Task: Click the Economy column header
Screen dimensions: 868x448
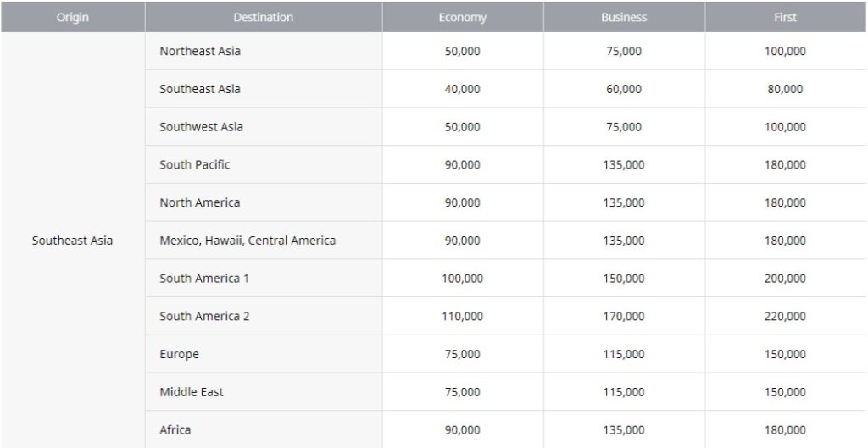Action: click(463, 17)
